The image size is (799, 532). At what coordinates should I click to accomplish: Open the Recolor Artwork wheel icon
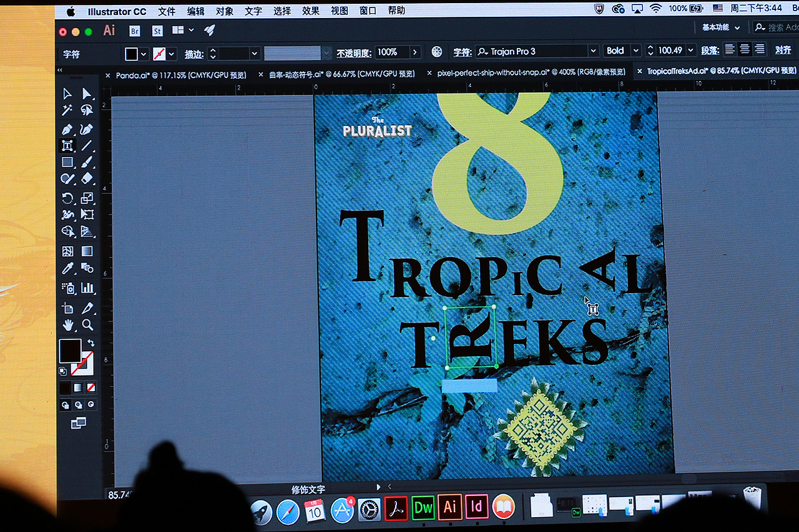437,52
